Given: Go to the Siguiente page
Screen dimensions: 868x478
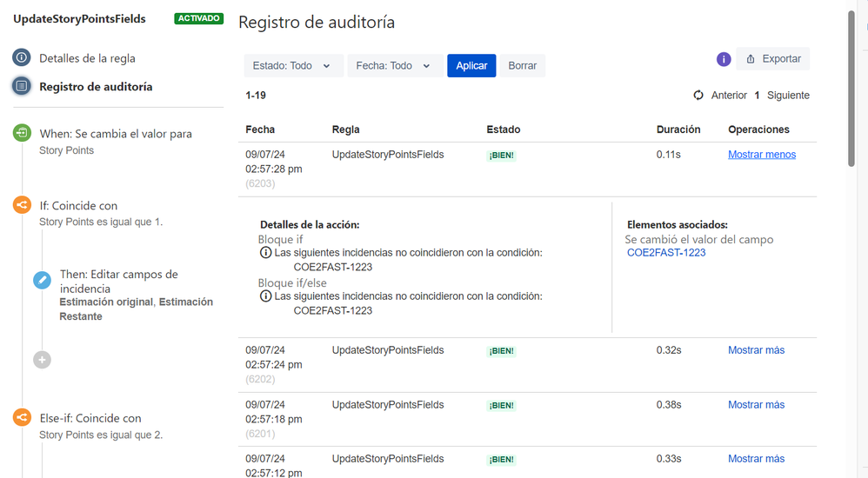Looking at the screenshot, I should 788,95.
